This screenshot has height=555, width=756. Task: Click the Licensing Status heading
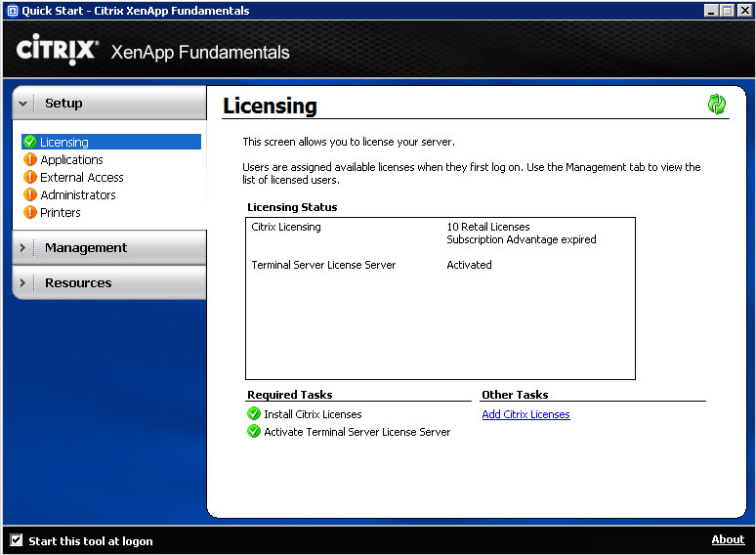coord(292,207)
